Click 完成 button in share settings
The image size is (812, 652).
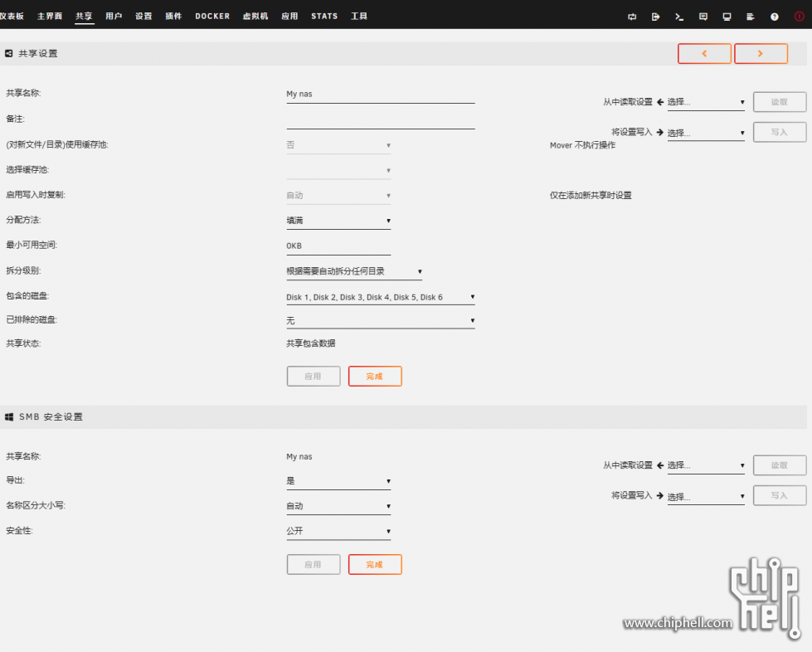click(x=375, y=377)
